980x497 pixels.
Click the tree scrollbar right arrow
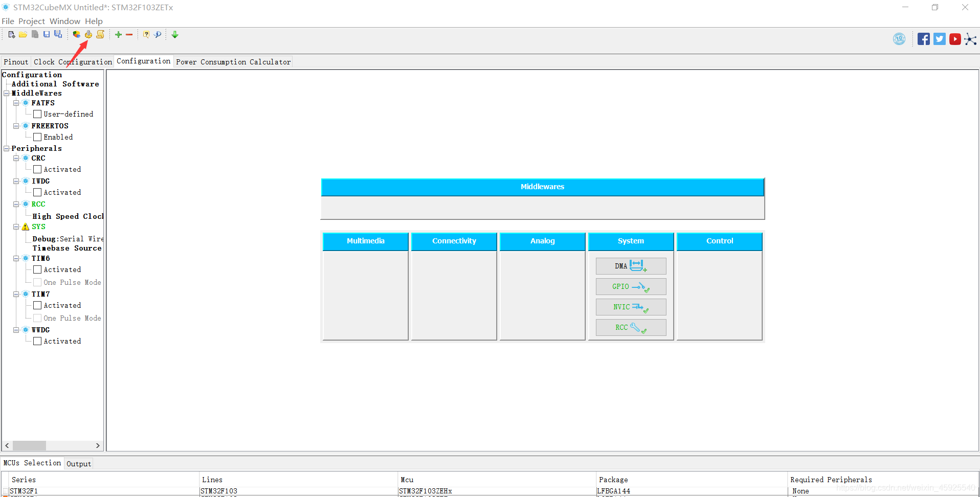click(98, 445)
